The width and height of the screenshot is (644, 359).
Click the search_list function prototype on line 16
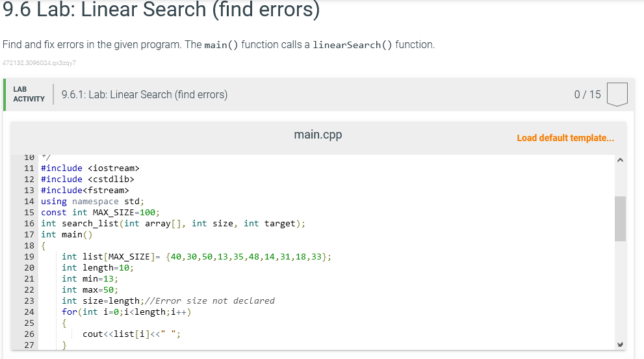(174, 224)
